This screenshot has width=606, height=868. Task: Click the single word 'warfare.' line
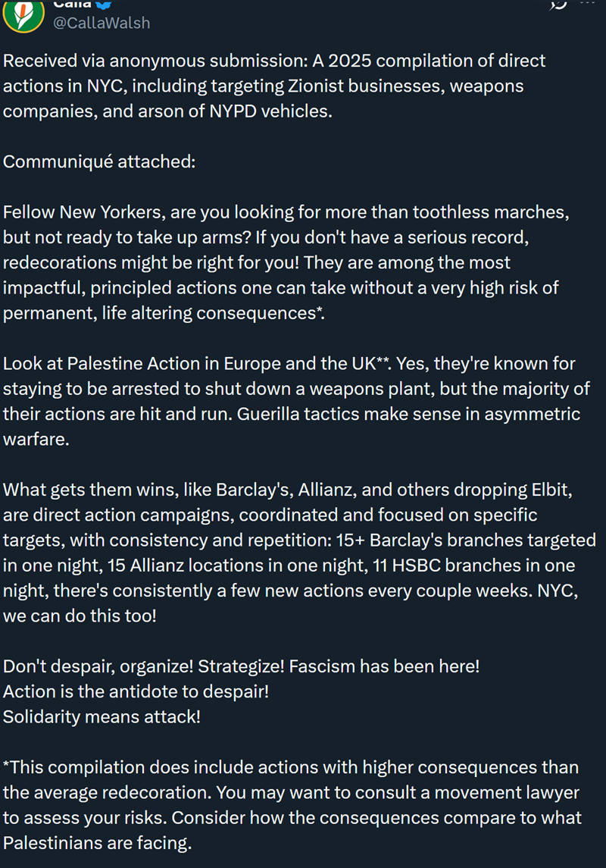point(36,440)
